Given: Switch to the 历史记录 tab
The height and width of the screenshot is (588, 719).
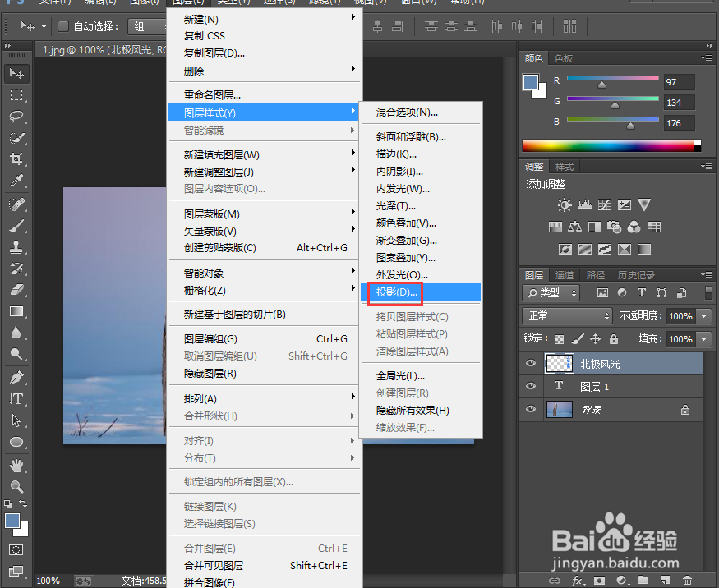Looking at the screenshot, I should [x=635, y=274].
